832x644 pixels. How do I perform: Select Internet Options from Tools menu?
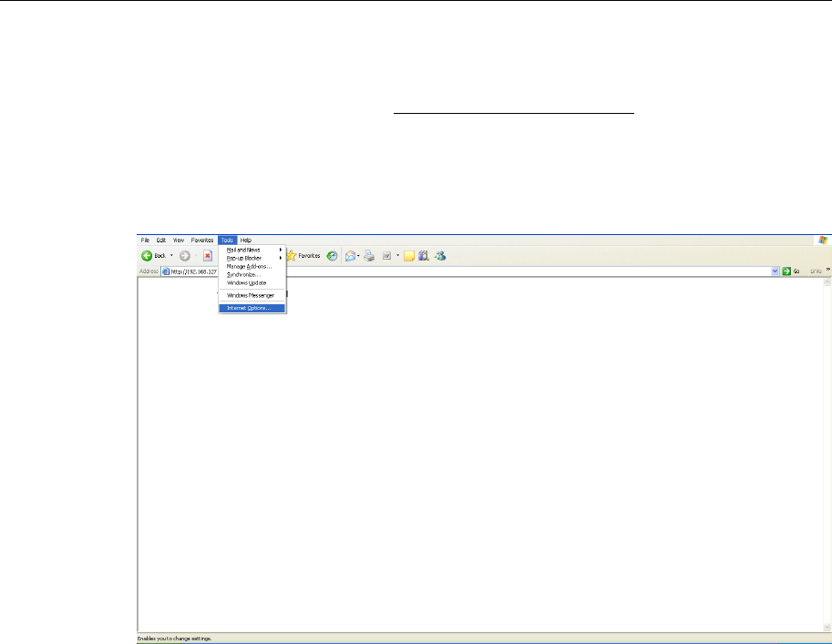coord(249,308)
